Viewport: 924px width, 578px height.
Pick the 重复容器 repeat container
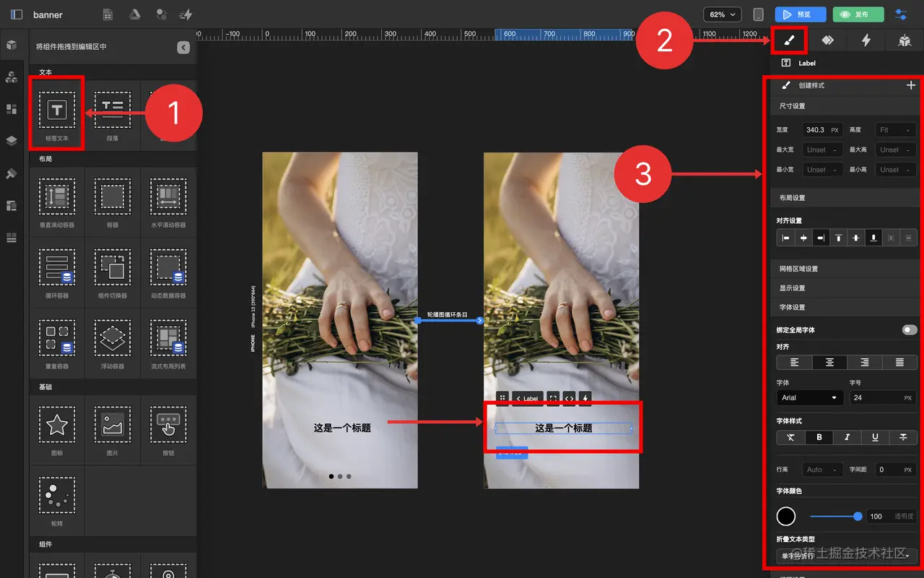coord(57,343)
